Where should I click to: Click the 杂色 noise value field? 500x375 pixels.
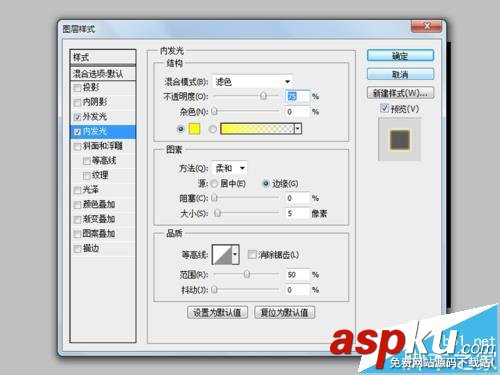coord(297,112)
